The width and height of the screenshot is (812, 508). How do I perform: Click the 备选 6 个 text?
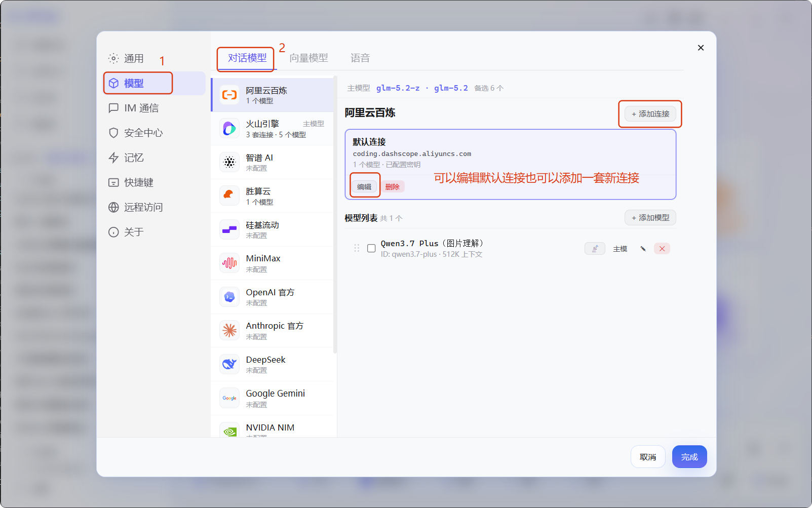click(x=489, y=88)
